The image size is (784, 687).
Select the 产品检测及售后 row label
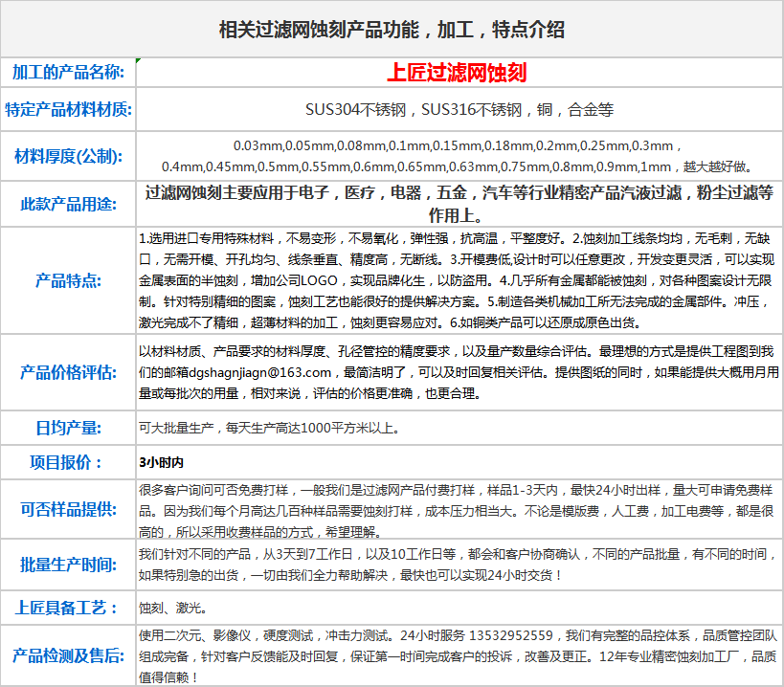pyautogui.click(x=68, y=655)
